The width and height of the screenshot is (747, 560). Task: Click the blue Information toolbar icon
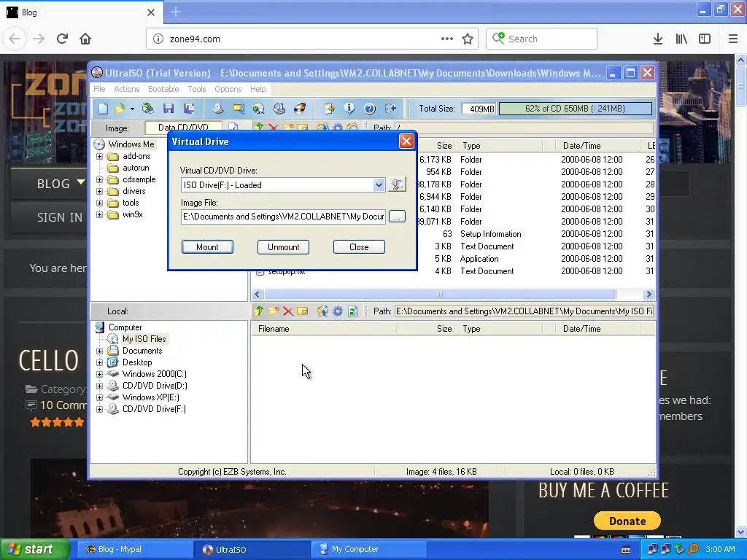pos(349,109)
